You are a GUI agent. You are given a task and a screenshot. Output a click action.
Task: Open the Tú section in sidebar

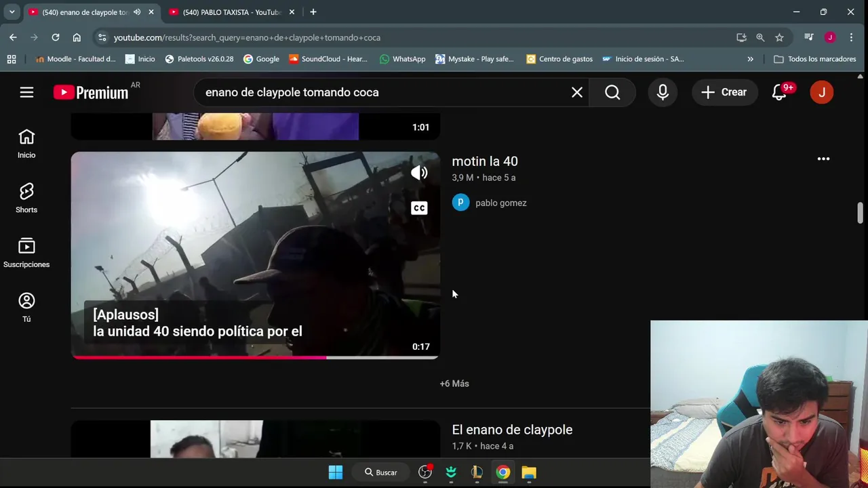coord(26,307)
